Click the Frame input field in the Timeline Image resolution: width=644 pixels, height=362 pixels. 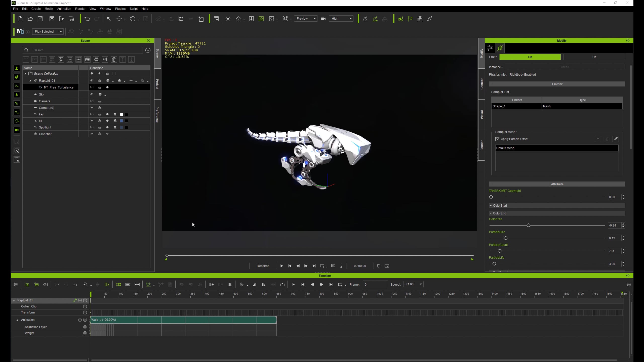(x=375, y=284)
